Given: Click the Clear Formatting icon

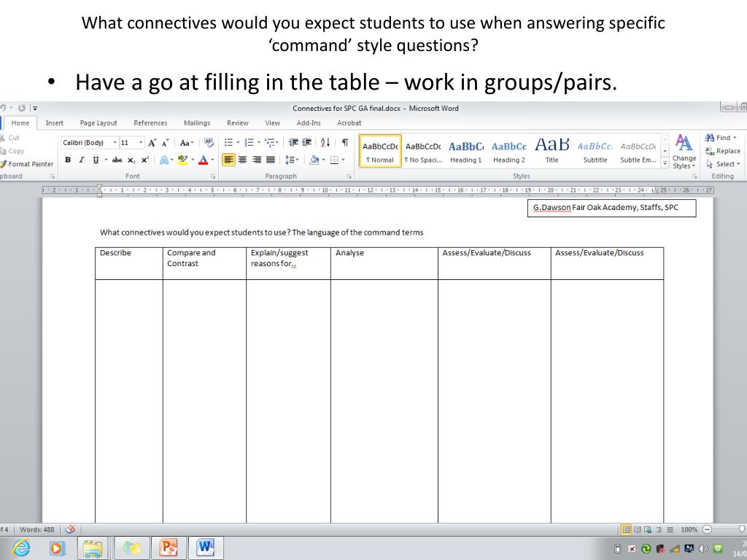Looking at the screenshot, I should 209,143.
